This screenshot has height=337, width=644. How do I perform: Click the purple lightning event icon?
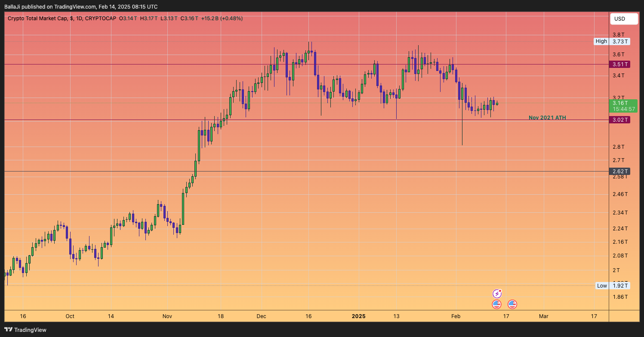pos(497,294)
